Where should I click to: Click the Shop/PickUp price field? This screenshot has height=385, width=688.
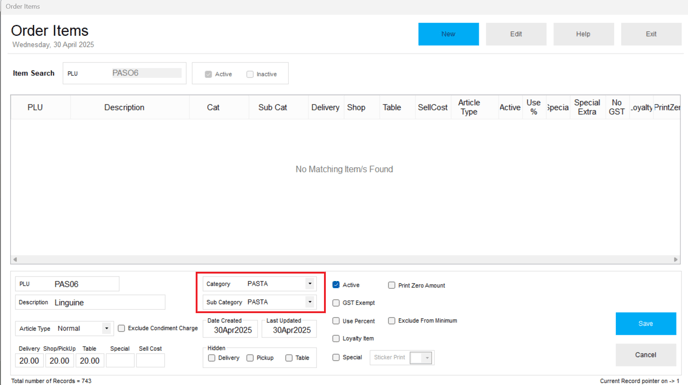[59, 361]
